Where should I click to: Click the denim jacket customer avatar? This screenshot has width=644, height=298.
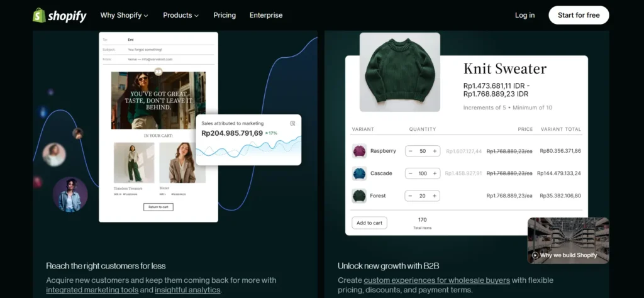(x=70, y=194)
